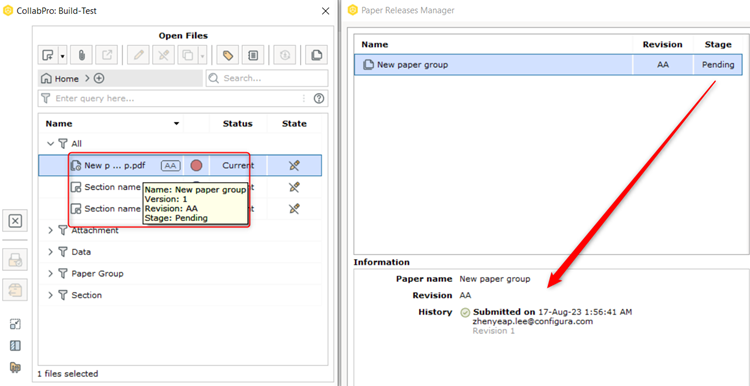Select the 'New p ... p.pdf' file row
750x386 pixels.
coord(180,165)
